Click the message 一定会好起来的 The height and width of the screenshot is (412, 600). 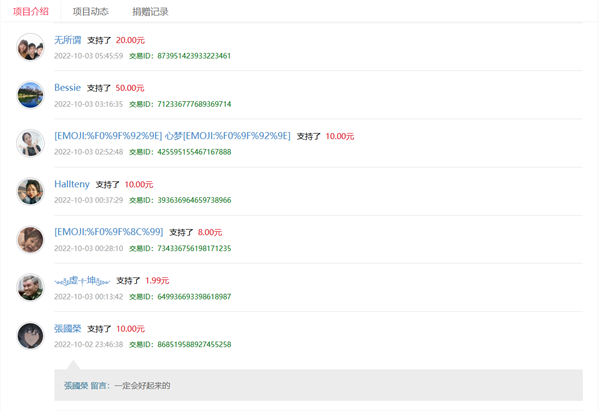click(x=142, y=386)
